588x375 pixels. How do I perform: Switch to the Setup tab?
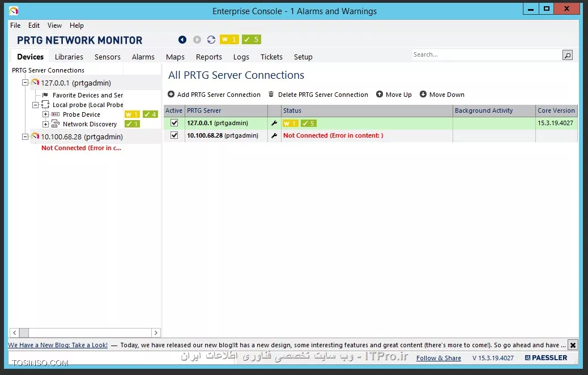click(x=303, y=57)
